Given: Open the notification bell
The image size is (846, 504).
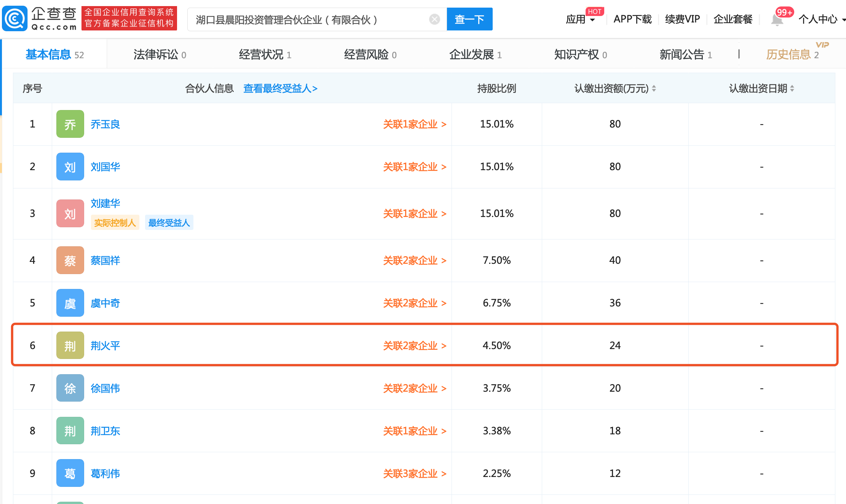Looking at the screenshot, I should coord(777,19).
